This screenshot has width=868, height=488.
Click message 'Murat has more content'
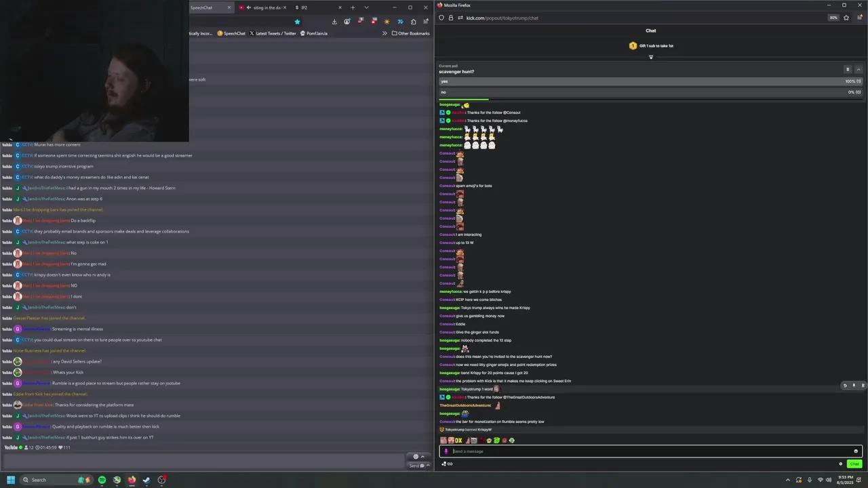pyautogui.click(x=57, y=144)
